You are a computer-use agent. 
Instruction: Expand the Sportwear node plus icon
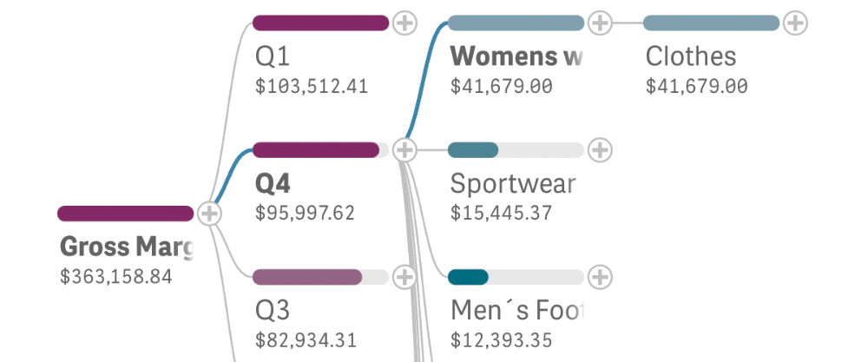600,150
